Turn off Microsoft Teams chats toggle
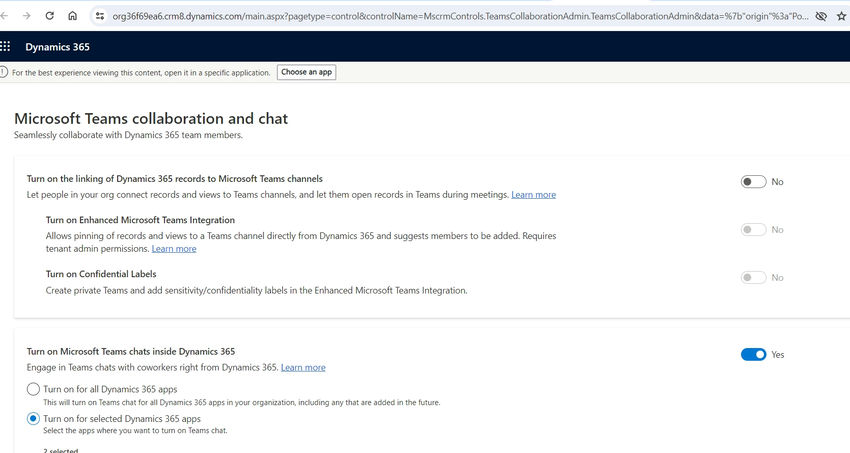Screen dimensions: 850x453 pyautogui.click(x=753, y=354)
